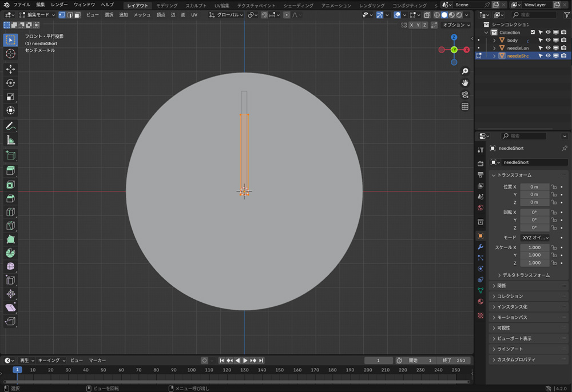Click the hand icon to pan the view
Image resolution: width=572 pixels, height=392 pixels.
465,83
